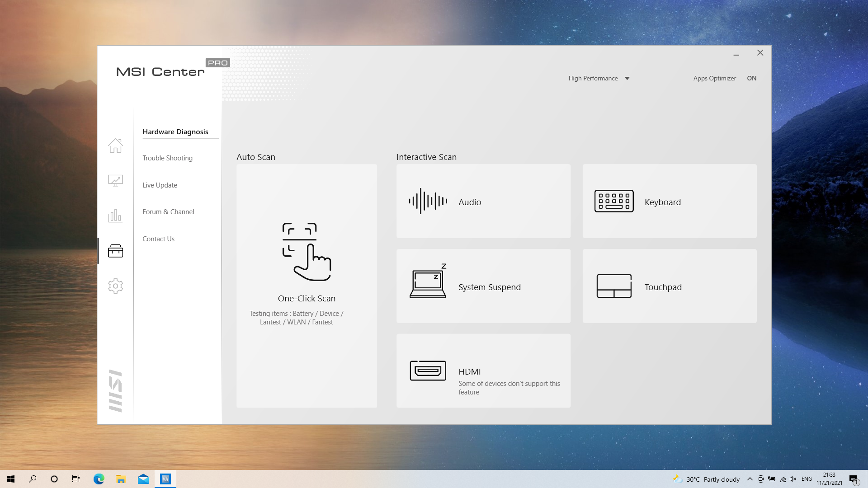The width and height of the screenshot is (868, 488).
Task: Open the Contact Us page
Action: (158, 239)
